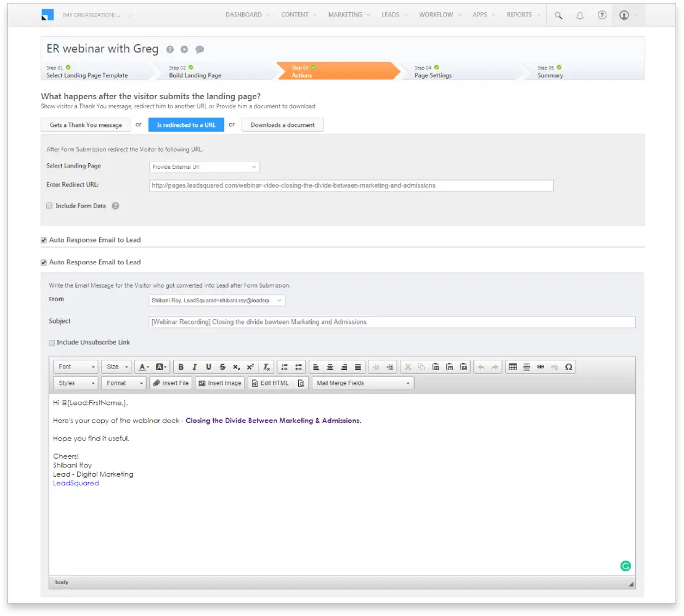Click the Insert Image button

220,383
